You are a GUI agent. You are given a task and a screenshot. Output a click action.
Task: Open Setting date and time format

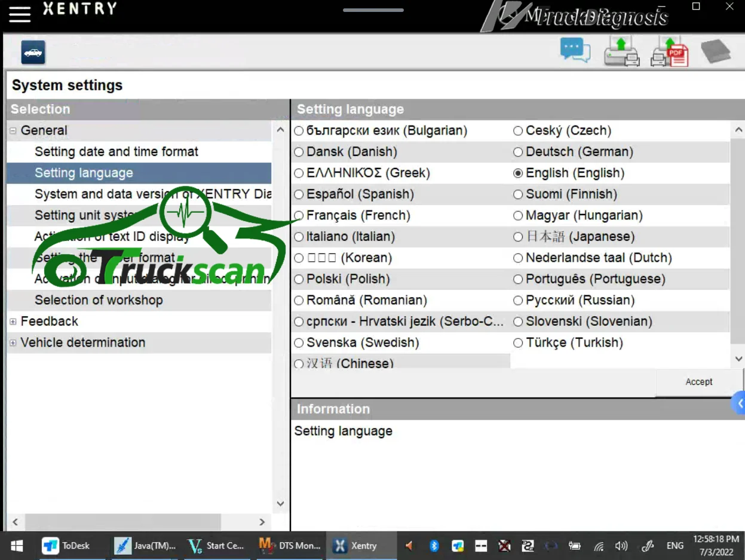coord(116,152)
